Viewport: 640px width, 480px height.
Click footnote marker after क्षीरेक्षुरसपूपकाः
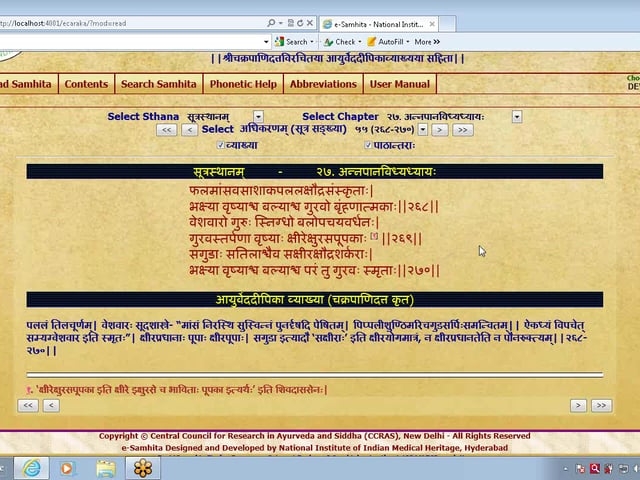click(374, 237)
